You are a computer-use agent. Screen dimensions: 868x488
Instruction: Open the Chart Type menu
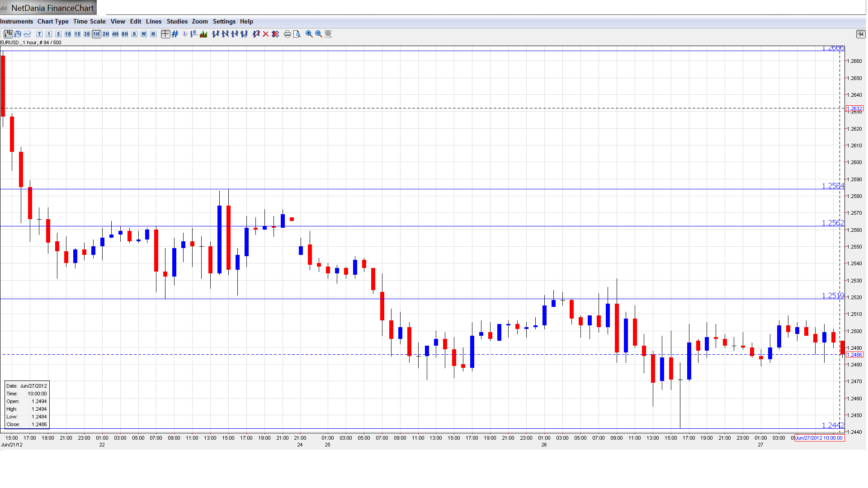53,21
